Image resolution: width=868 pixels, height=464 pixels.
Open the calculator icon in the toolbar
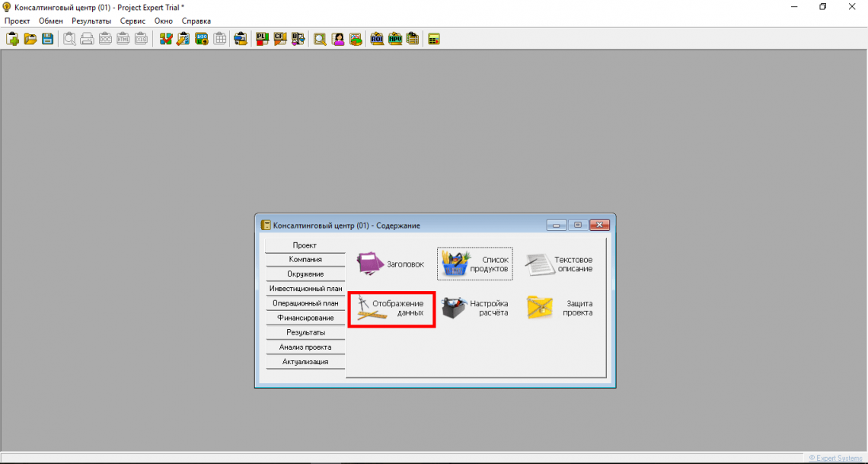pos(434,39)
